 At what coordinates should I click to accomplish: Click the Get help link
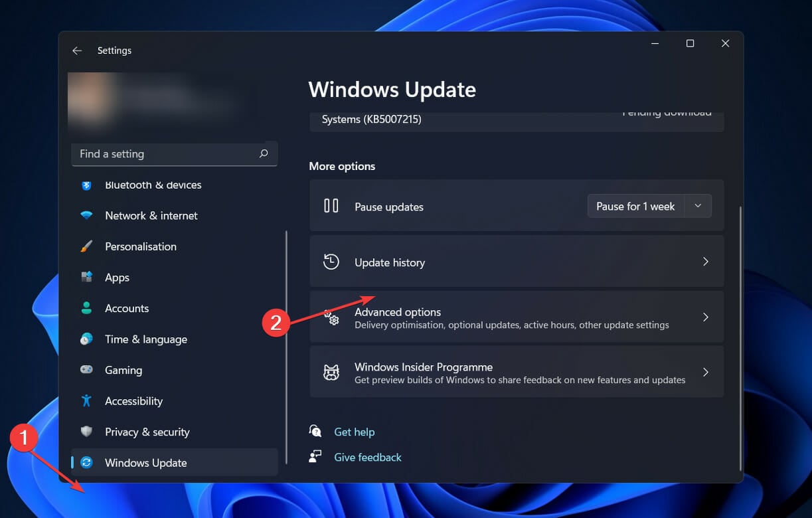click(x=355, y=431)
